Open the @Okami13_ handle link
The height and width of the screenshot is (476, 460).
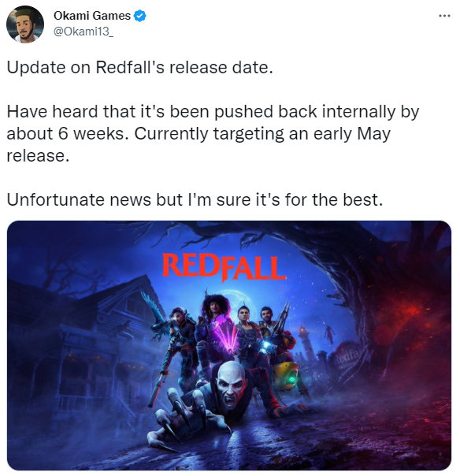(x=83, y=32)
